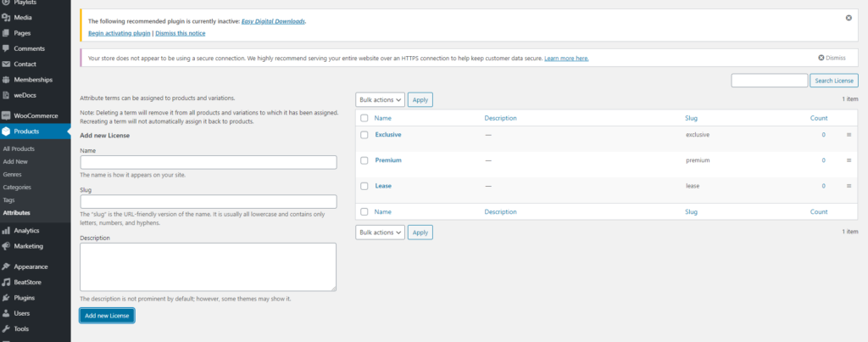Open Add New product submenu item

[x=15, y=162]
